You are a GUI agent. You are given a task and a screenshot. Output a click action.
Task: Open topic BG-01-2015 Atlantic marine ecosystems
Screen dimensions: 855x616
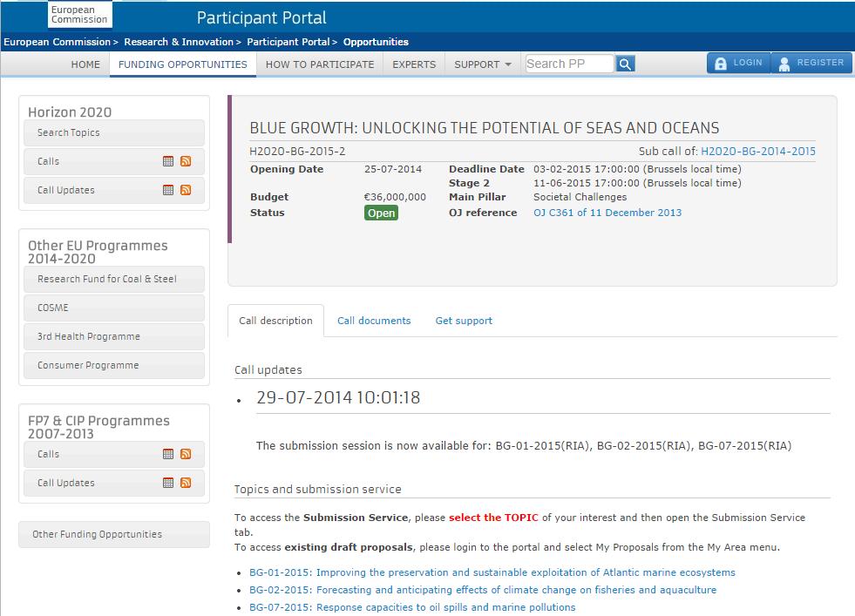492,572
